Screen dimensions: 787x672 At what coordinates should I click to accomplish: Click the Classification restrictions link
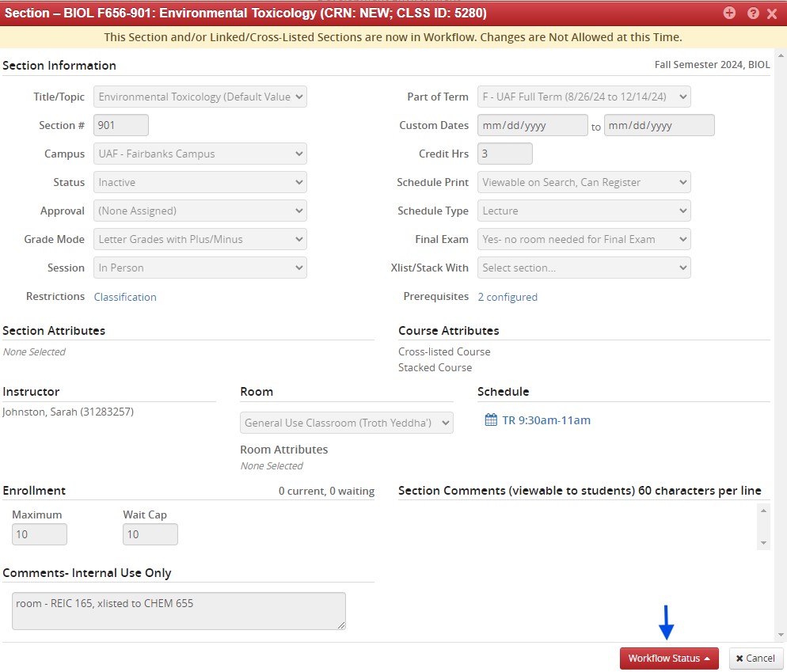click(125, 297)
